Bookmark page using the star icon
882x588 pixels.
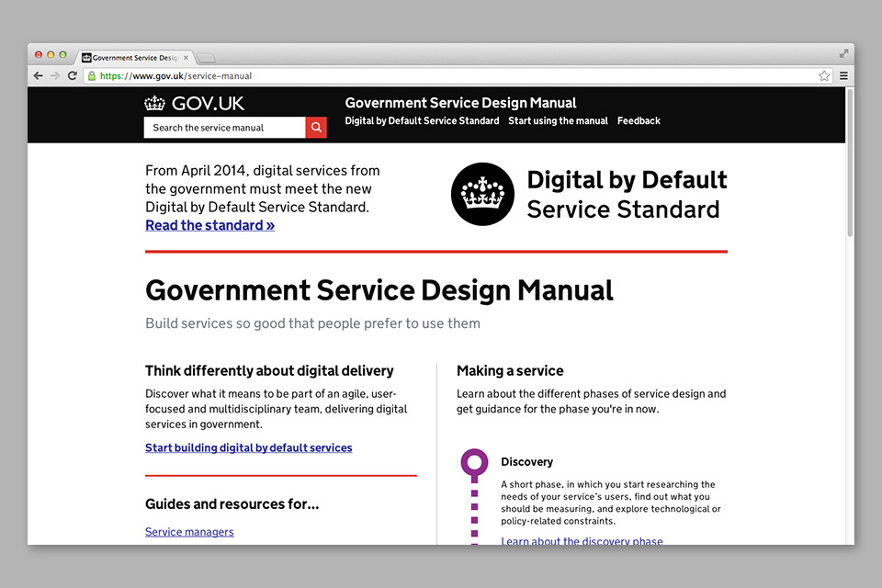point(824,76)
